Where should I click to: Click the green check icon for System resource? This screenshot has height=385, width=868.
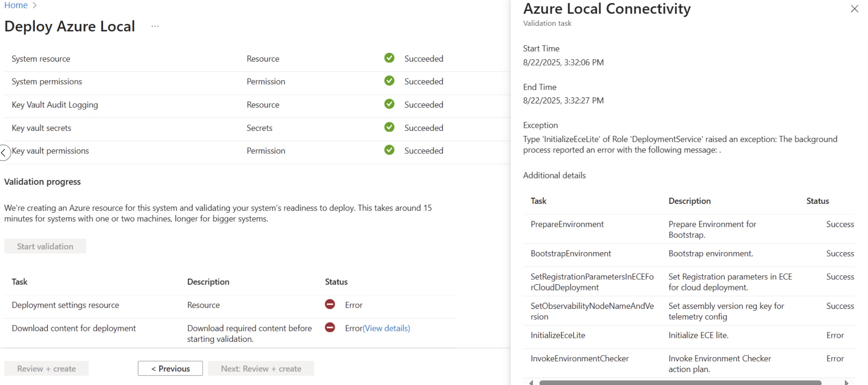click(x=389, y=58)
